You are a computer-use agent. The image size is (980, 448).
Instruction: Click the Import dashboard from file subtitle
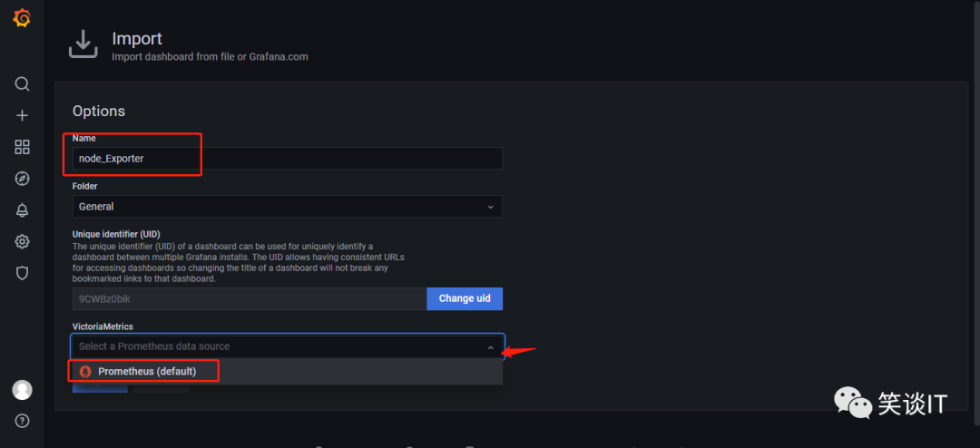point(210,56)
